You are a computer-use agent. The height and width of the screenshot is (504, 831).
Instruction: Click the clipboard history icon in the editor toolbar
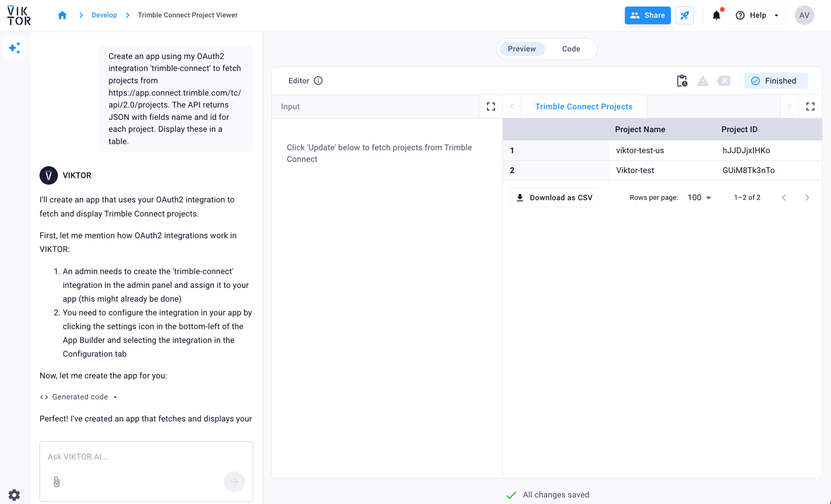coord(682,80)
